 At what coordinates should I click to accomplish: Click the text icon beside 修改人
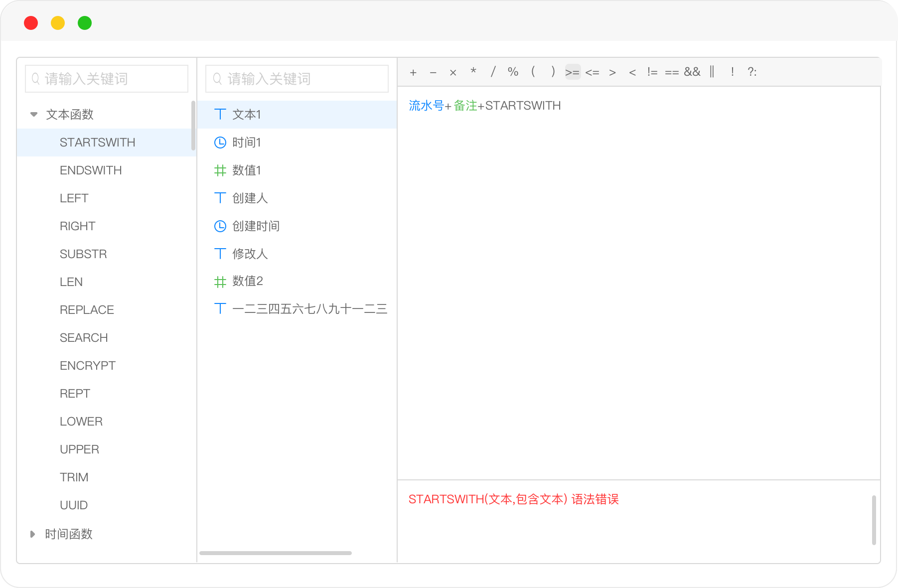click(220, 254)
